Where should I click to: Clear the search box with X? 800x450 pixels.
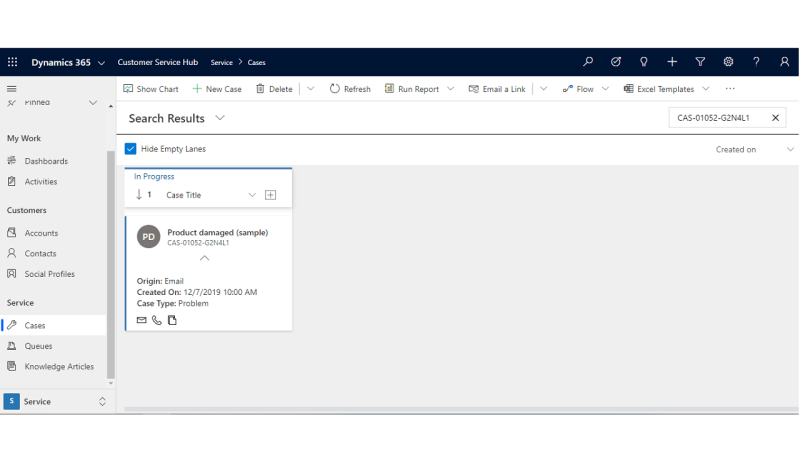click(775, 118)
